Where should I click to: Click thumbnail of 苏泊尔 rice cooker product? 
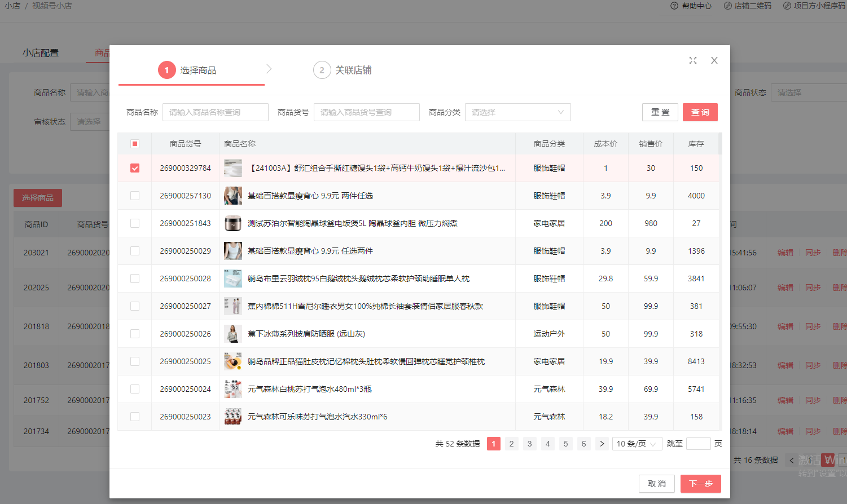[232, 223]
